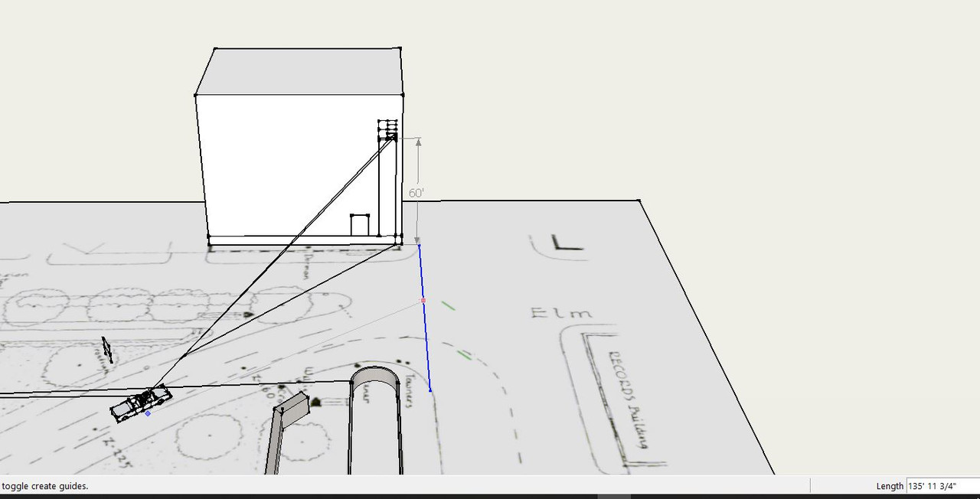This screenshot has height=499, width=980.
Task: Click the blue point below the car
Action: (x=148, y=413)
